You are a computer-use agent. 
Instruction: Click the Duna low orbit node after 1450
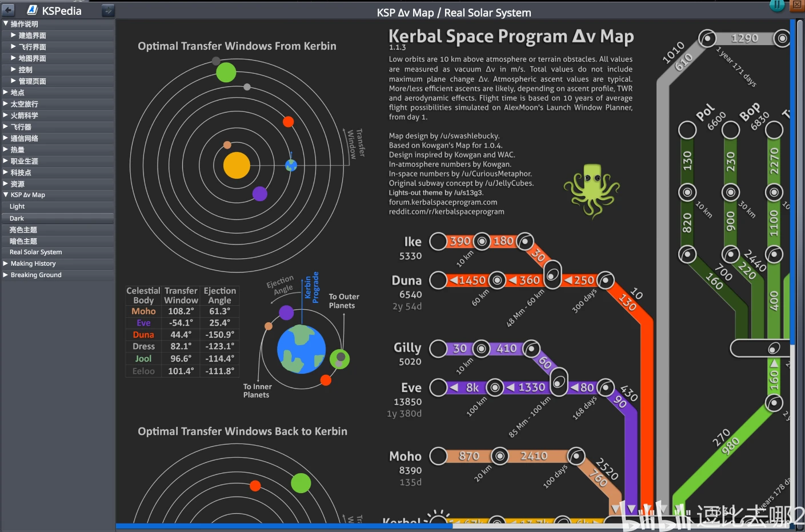498,280
